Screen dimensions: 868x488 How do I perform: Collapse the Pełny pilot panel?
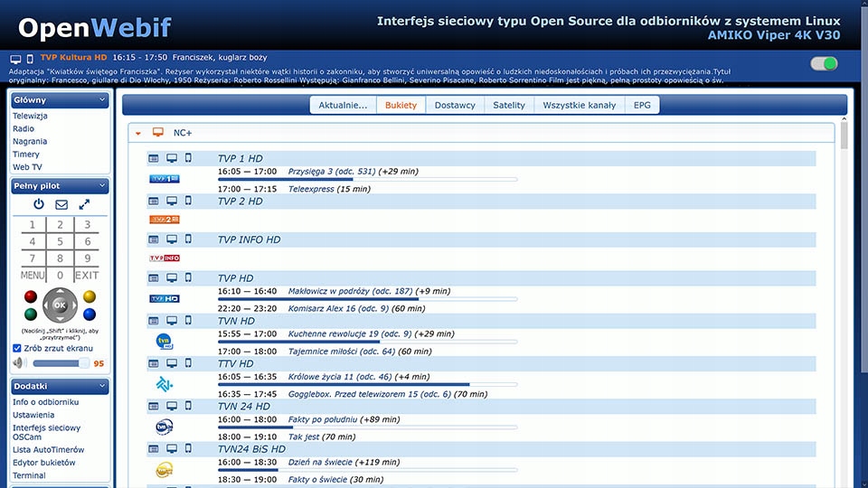pyautogui.click(x=102, y=186)
